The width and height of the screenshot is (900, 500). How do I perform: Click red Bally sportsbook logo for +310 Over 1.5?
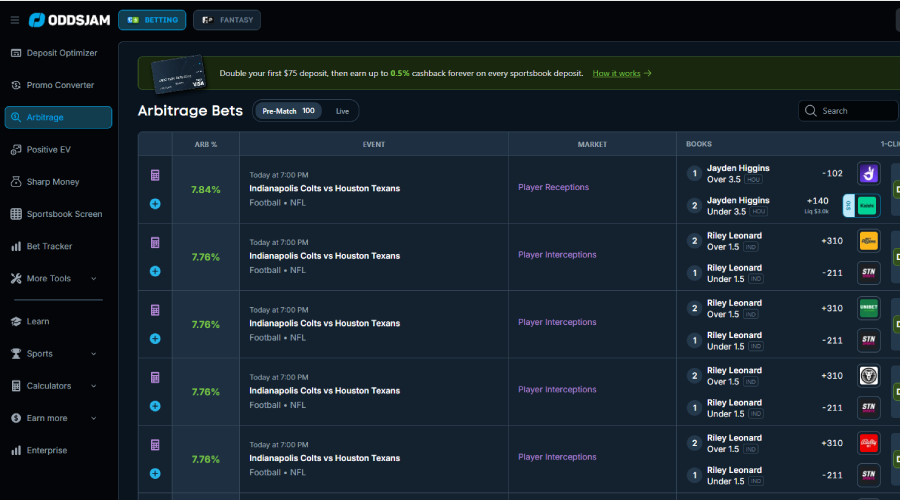point(868,443)
